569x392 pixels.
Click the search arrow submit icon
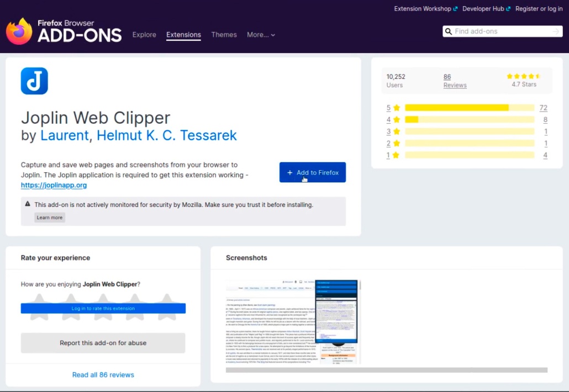[556, 31]
